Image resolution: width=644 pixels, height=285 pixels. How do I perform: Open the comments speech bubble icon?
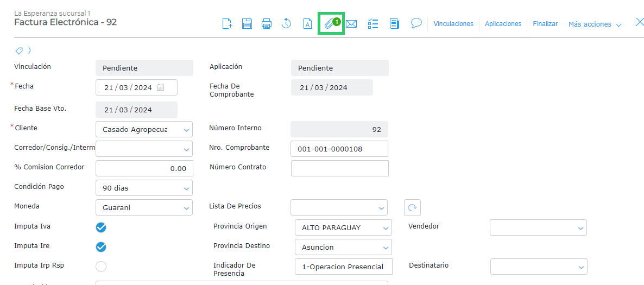(x=416, y=23)
